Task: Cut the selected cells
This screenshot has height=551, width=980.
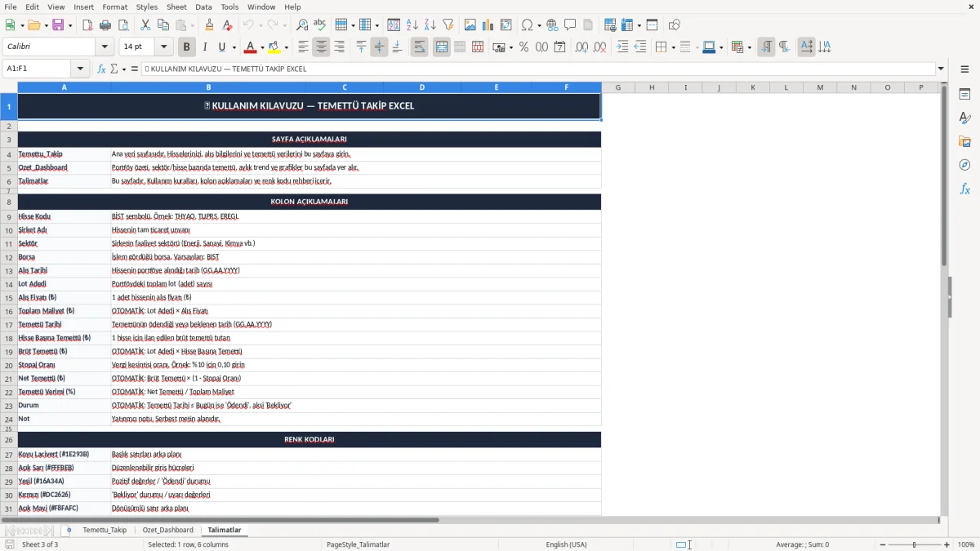Action: pos(145,25)
